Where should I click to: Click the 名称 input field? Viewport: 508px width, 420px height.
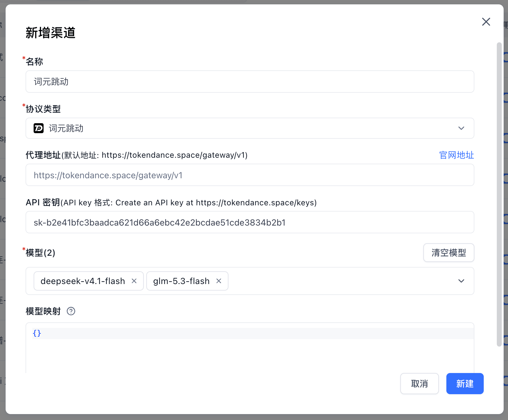coord(250,82)
